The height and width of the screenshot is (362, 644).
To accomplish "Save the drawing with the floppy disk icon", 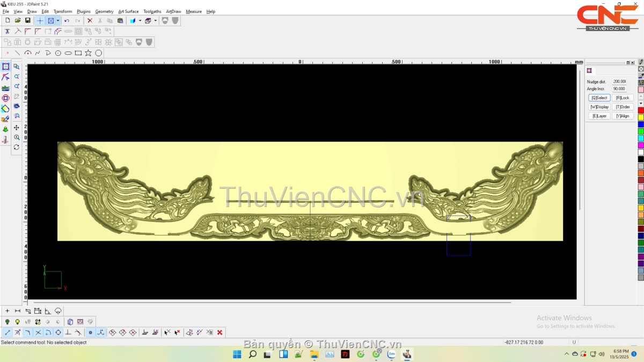I will (x=28, y=20).
